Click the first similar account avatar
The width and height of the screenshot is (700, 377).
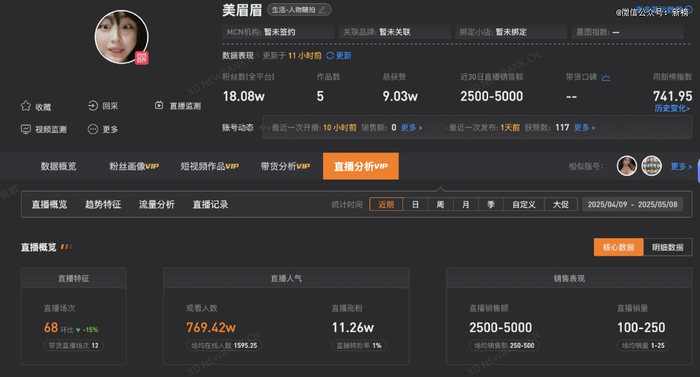627,166
